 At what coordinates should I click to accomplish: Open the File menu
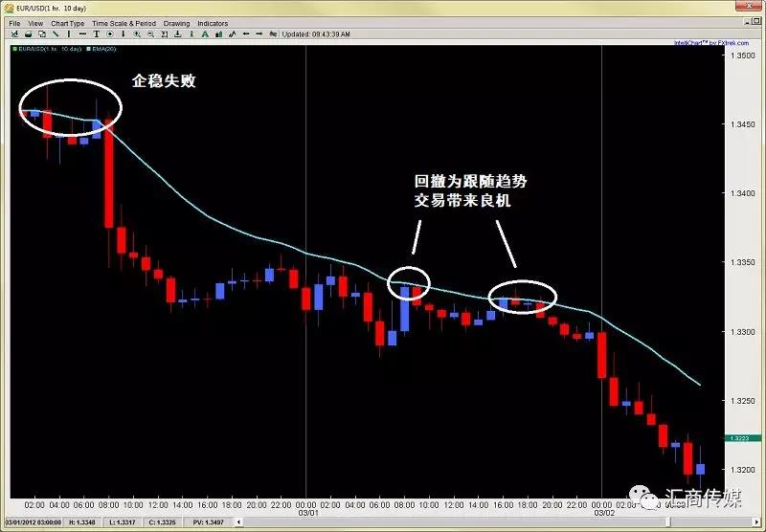click(x=14, y=23)
